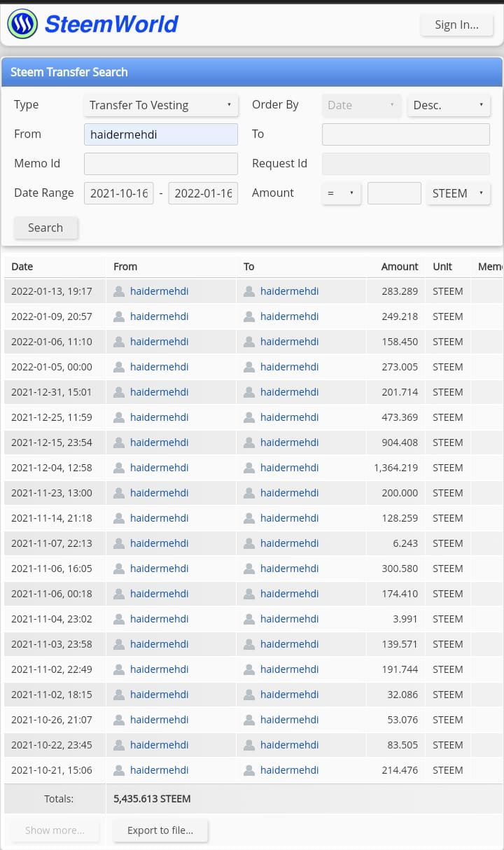The height and width of the screenshot is (850, 504).
Task: Click From avatar icon in 2021-10-21 row
Action: click(119, 770)
